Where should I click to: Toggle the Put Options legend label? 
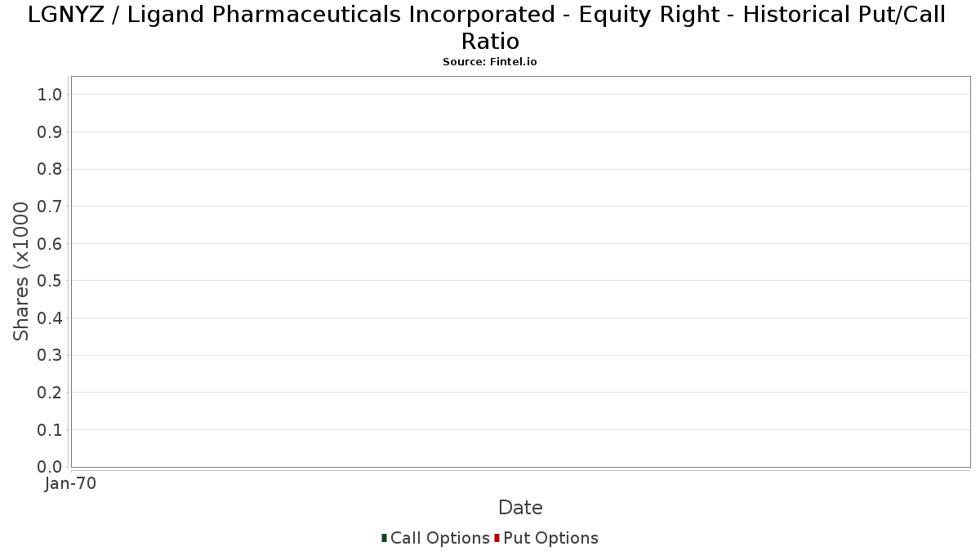click(x=550, y=538)
